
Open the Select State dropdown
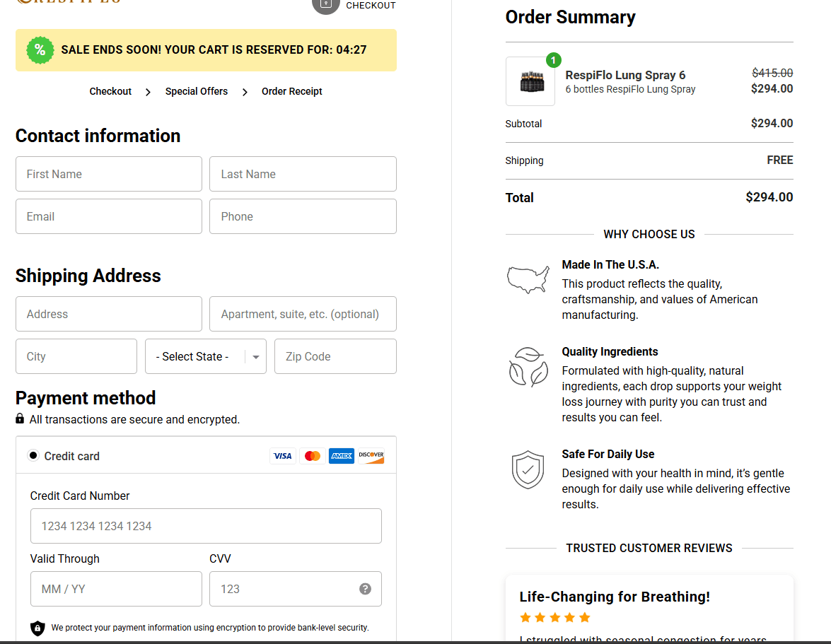(205, 356)
